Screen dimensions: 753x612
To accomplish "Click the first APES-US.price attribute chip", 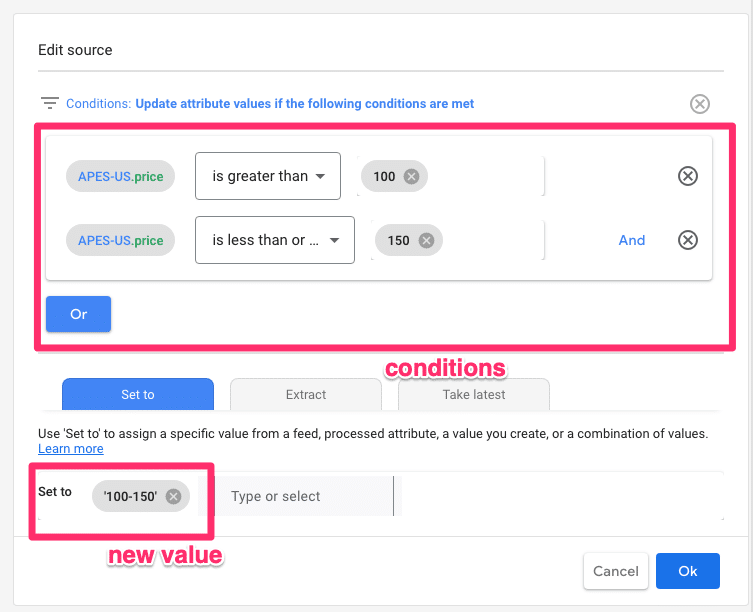I will (x=121, y=176).
